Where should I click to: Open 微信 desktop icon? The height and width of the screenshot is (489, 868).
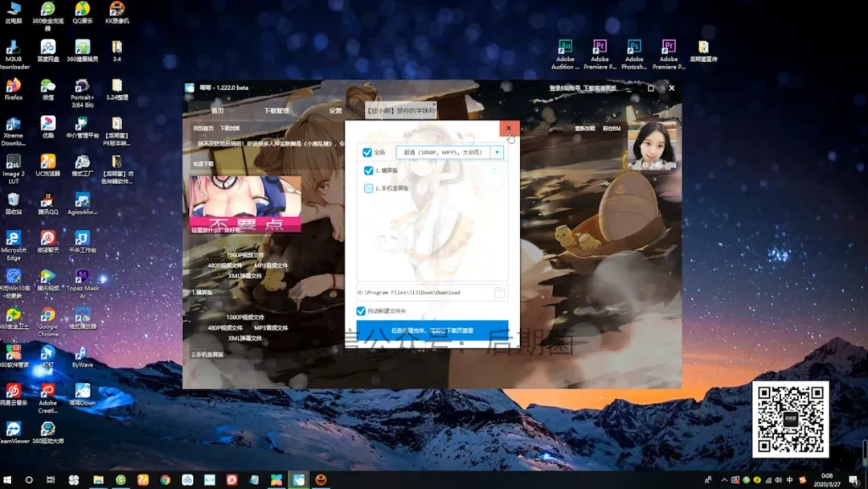click(47, 88)
